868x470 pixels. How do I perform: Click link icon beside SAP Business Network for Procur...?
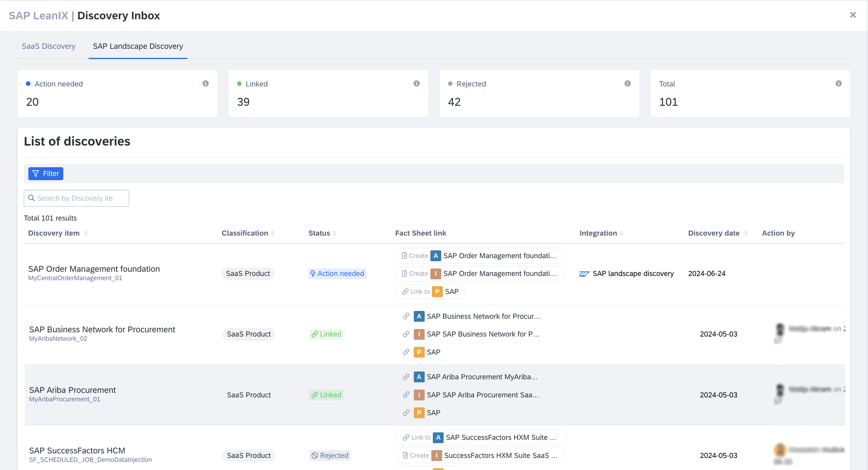[x=406, y=316]
